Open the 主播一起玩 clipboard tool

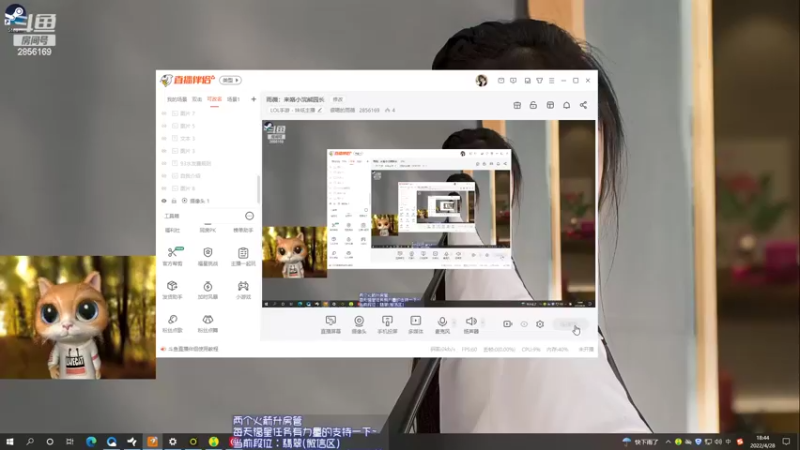243,256
